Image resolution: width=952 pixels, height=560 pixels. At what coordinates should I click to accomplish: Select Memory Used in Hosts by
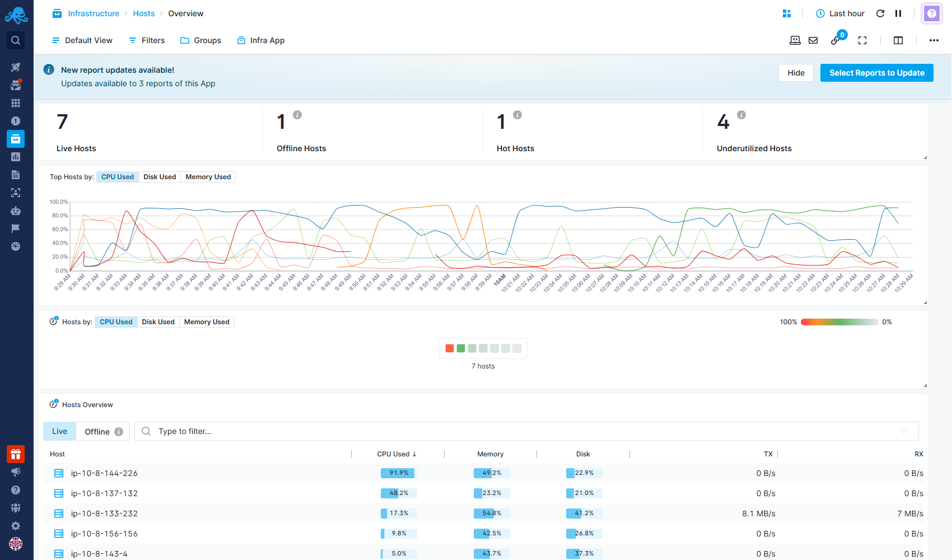click(x=207, y=322)
